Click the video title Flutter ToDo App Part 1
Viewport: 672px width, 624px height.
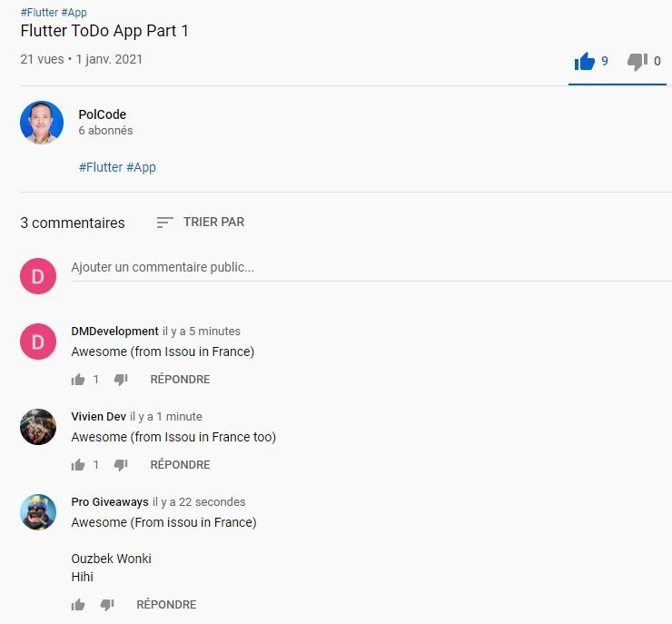pos(104,31)
